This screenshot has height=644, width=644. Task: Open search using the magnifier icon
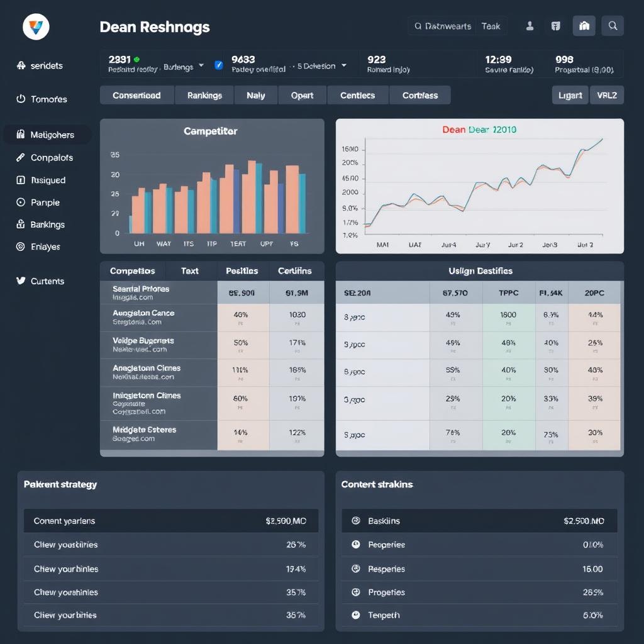[613, 26]
